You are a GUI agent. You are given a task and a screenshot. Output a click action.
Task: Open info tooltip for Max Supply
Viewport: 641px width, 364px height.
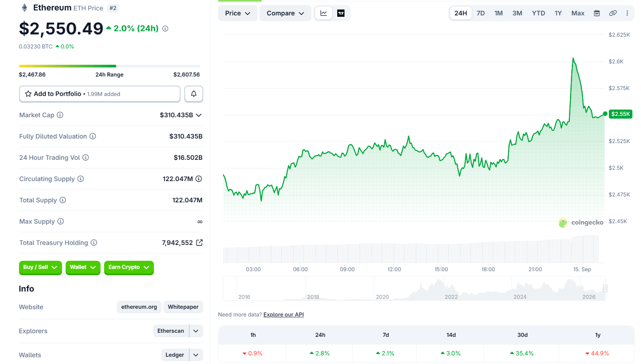pyautogui.click(x=61, y=221)
